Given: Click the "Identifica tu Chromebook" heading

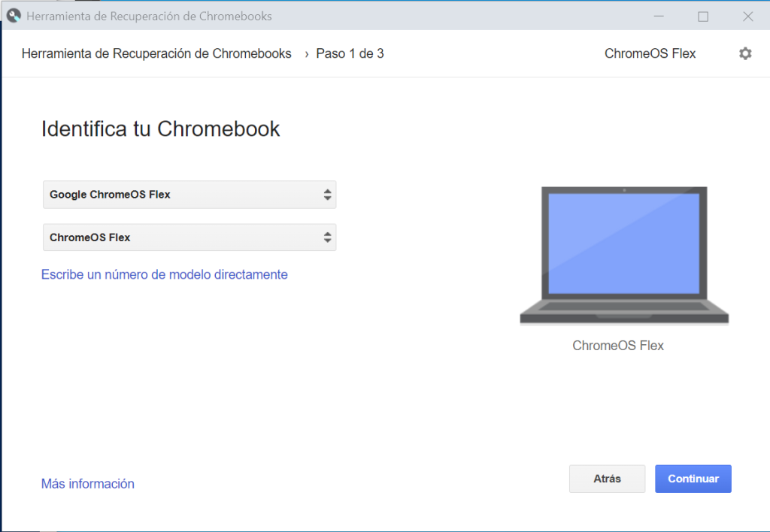Looking at the screenshot, I should pos(160,128).
